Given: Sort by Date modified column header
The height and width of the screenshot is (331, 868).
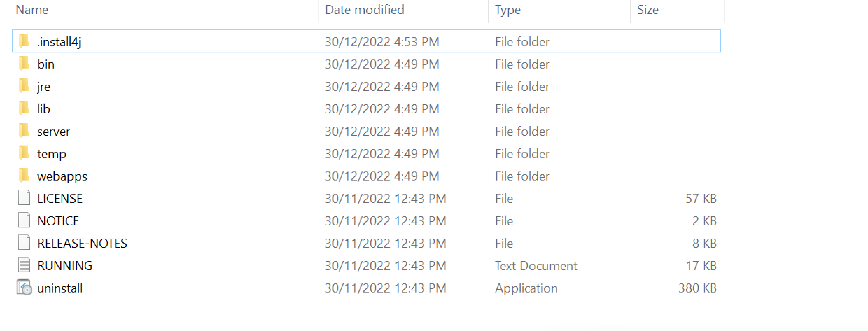Looking at the screenshot, I should [x=364, y=10].
